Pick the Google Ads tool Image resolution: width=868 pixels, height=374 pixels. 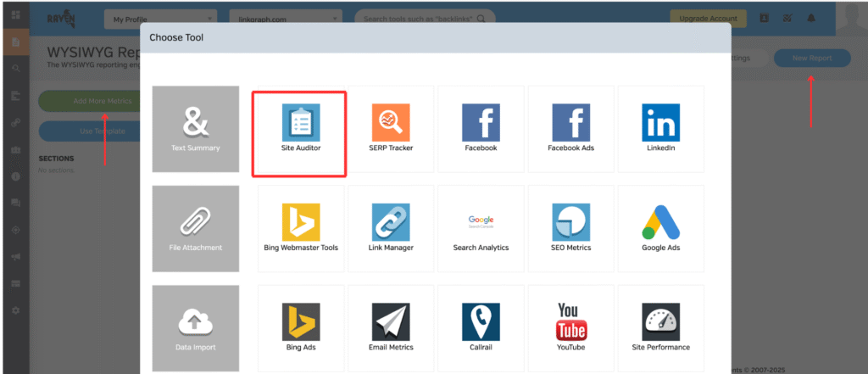point(661,228)
